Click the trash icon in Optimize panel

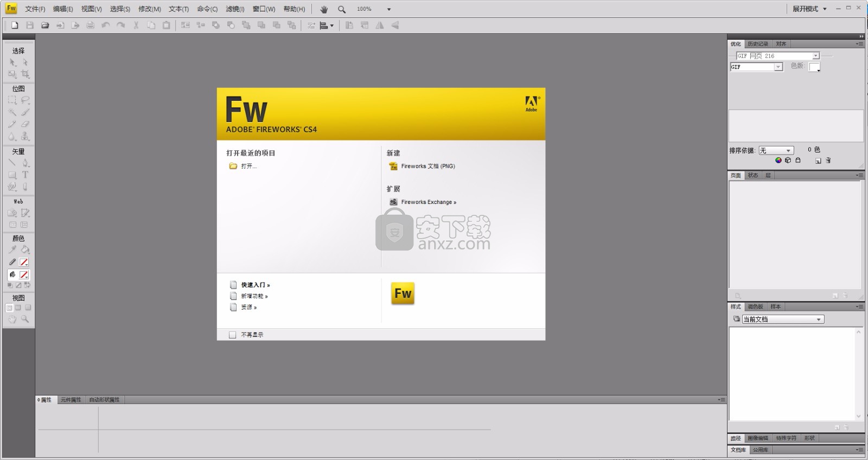coord(828,161)
